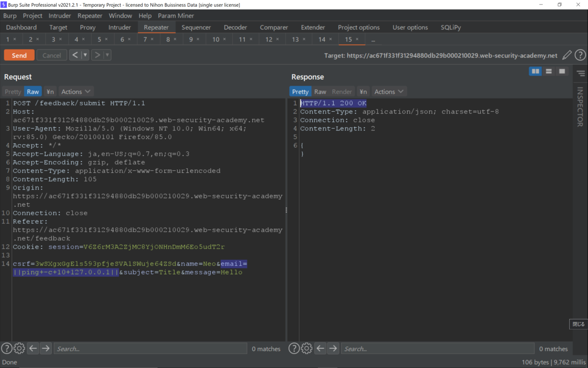Open Repeater help question mark icon
The width and height of the screenshot is (588, 368).
click(x=580, y=55)
